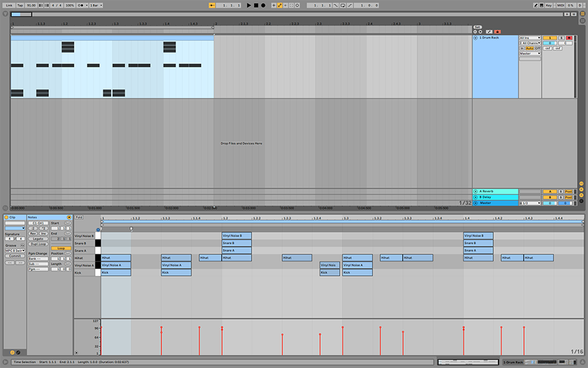
Task: Halve tempo with the :2 button
Action: (x=33, y=228)
